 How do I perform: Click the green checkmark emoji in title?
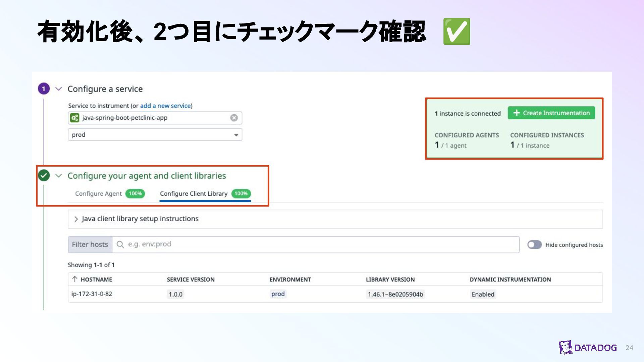point(457,32)
